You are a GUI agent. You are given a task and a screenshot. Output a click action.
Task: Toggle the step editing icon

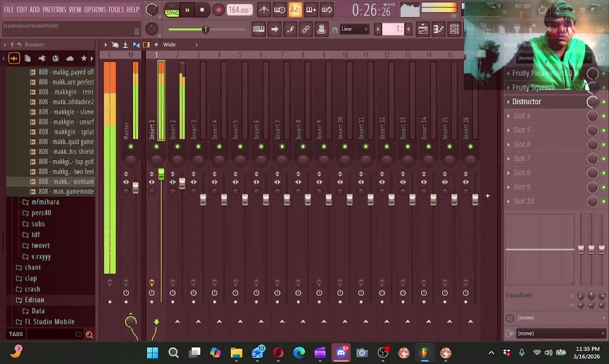(290, 29)
